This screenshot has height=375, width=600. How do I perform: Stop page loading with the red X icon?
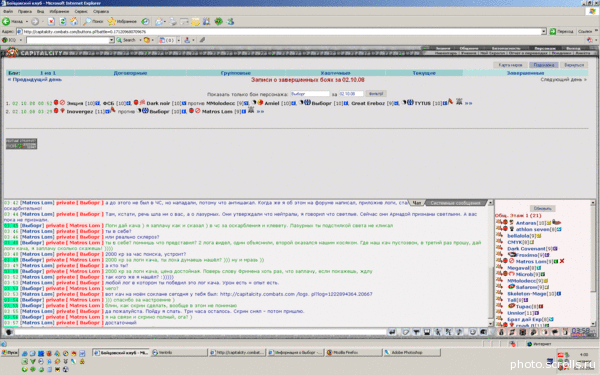51,21
